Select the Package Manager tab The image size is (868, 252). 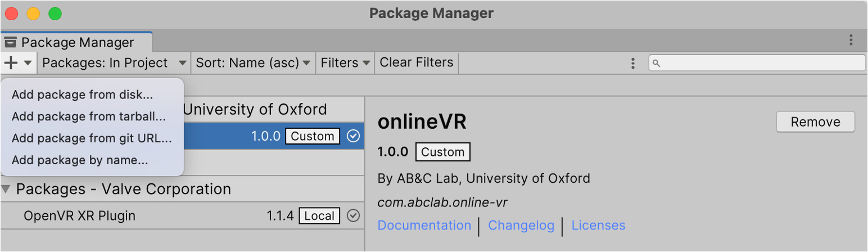(76, 42)
